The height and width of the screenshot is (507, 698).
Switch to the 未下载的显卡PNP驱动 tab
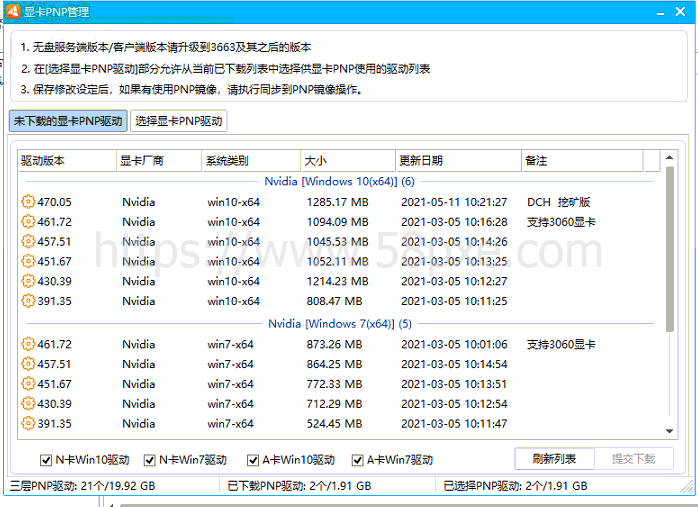pyautogui.click(x=68, y=121)
